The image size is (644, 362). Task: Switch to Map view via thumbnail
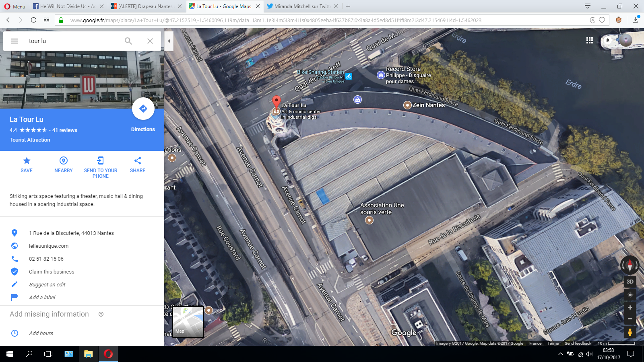pyautogui.click(x=188, y=322)
